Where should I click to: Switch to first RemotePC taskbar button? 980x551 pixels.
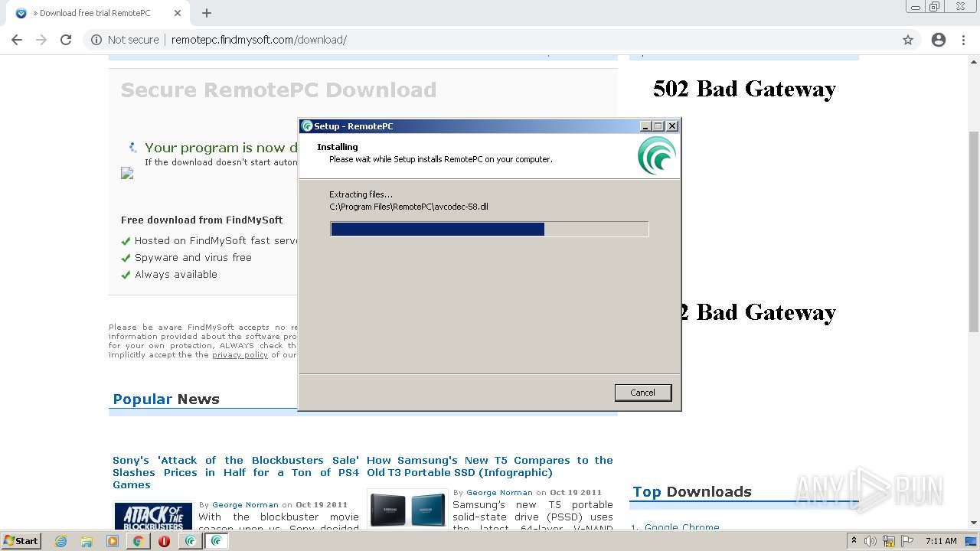[190, 541]
